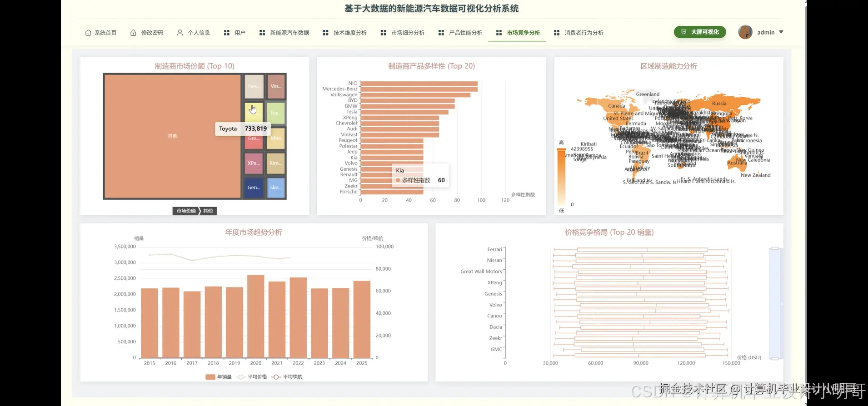Click the Mercedes-Benz axis label
868x406 pixels.
(x=339, y=89)
